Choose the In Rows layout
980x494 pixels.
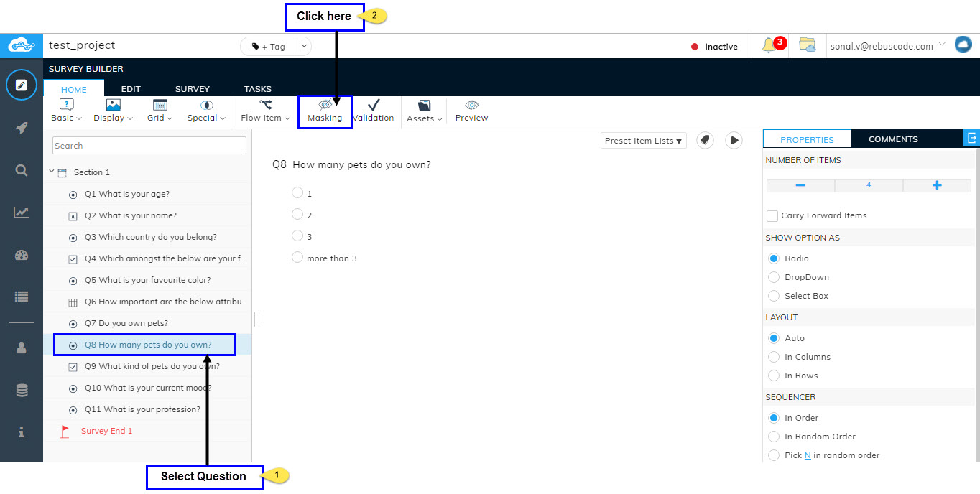point(774,376)
